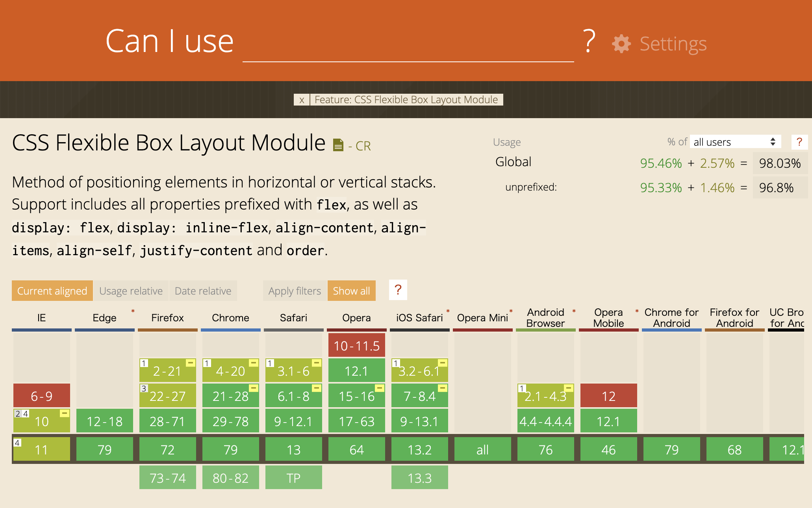This screenshot has width=812, height=508.
Task: Open the Settings link text
Action: 673,44
